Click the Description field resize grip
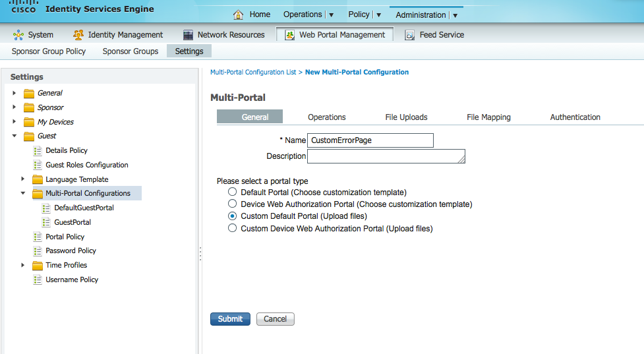 point(461,160)
